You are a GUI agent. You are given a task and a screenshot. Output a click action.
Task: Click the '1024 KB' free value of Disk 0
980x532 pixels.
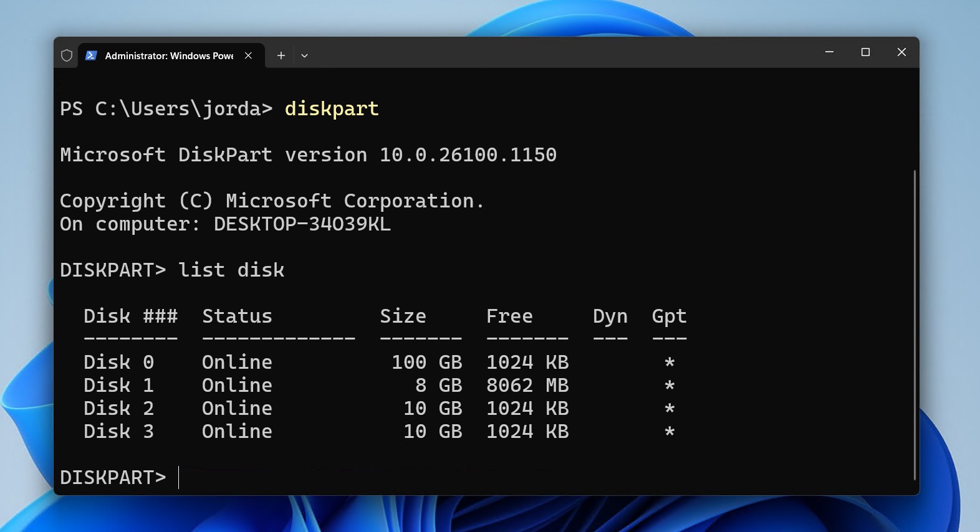[x=527, y=362]
